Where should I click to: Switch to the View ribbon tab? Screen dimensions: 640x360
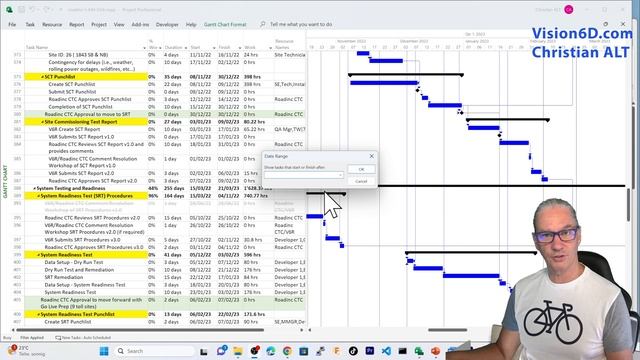[x=119, y=24]
